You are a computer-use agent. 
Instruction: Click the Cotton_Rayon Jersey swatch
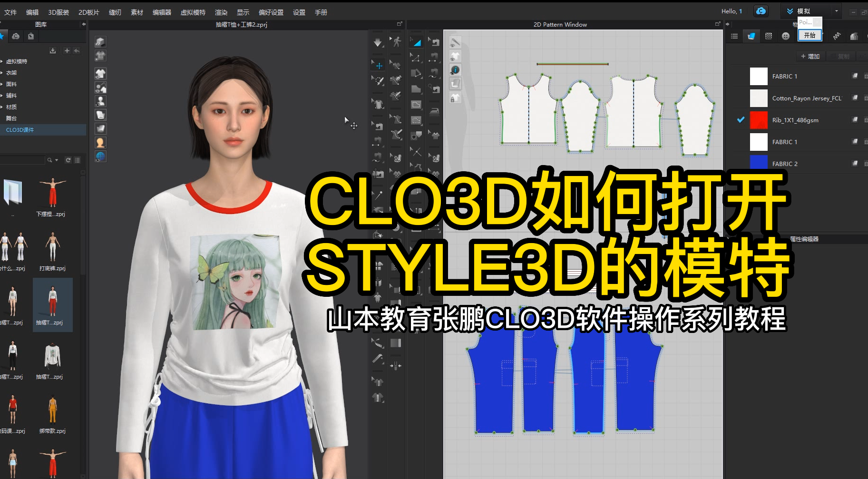coord(759,98)
